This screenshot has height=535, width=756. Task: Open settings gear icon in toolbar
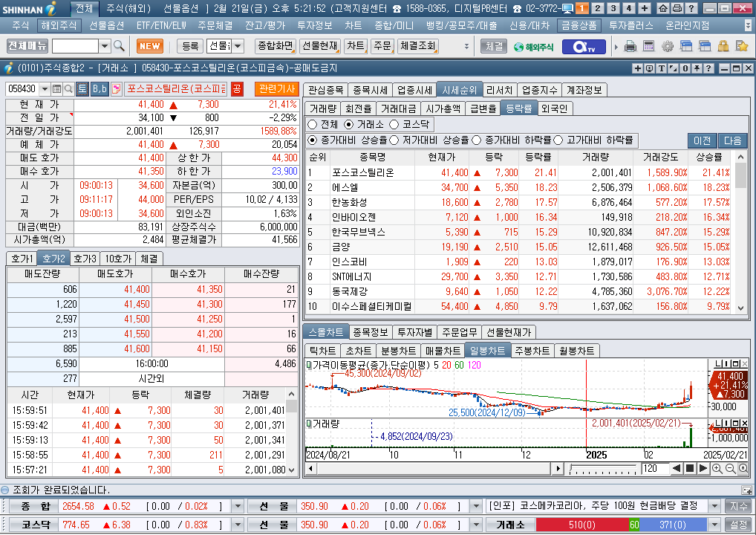[668, 47]
